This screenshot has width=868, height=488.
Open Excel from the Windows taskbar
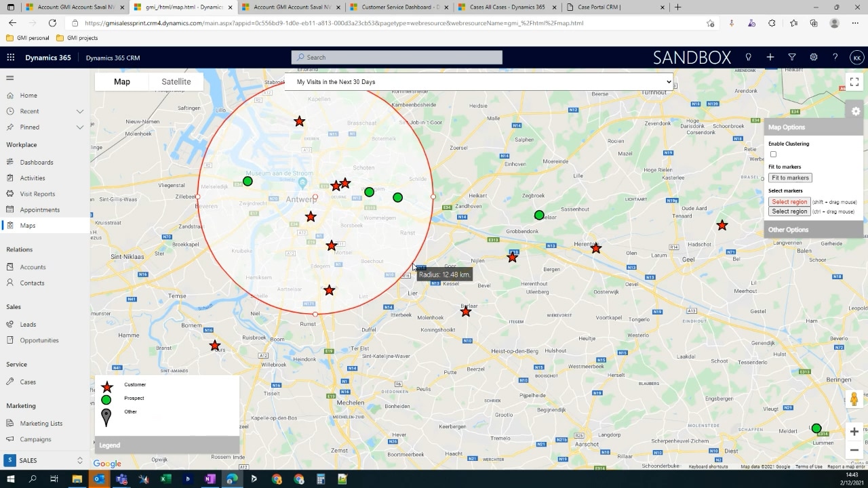[x=165, y=479]
